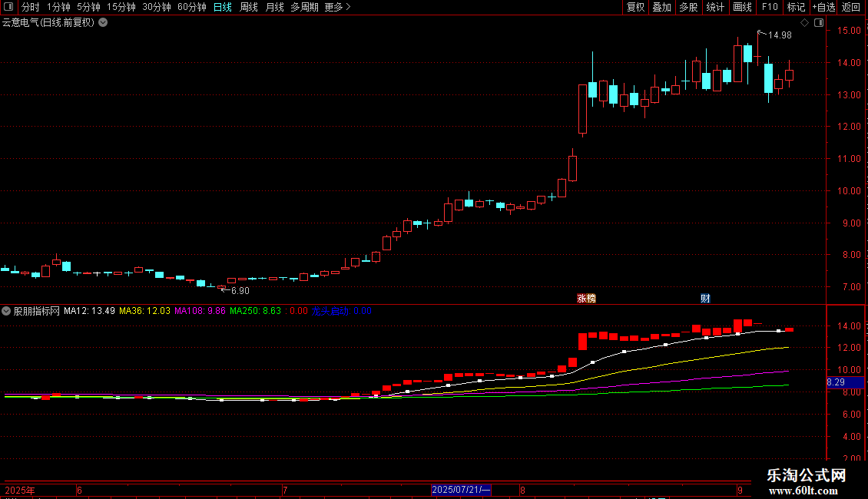Select the 1分钟 period tab
The width and height of the screenshot is (868, 499).
(58, 7)
